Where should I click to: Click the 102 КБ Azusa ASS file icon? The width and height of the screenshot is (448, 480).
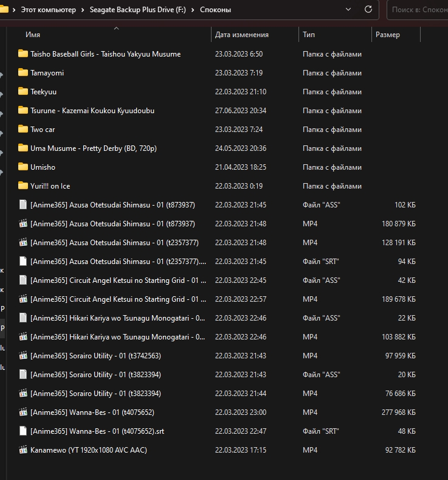(x=23, y=204)
